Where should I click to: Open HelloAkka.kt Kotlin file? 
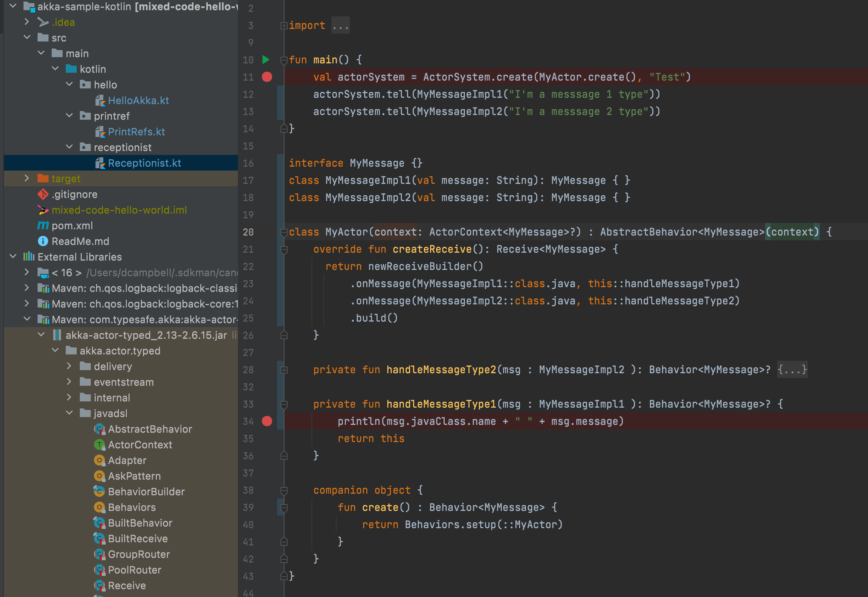pos(138,101)
